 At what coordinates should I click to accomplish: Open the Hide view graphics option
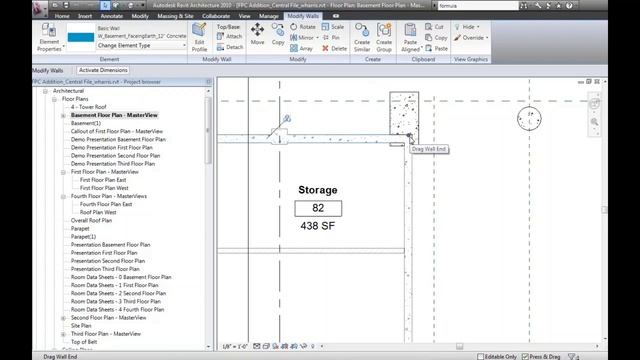click(x=467, y=27)
